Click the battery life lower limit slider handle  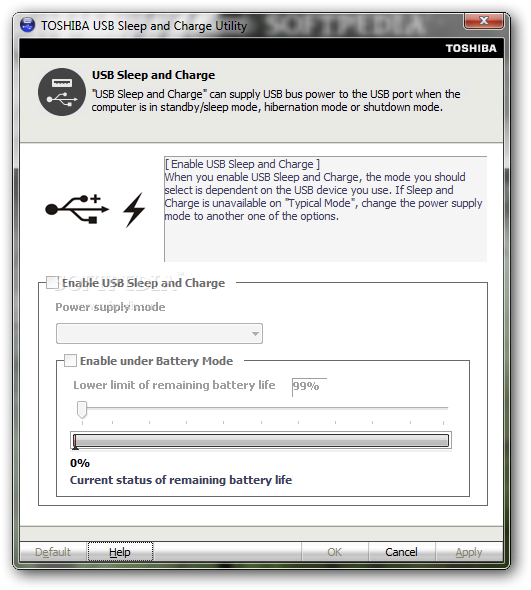(x=82, y=409)
